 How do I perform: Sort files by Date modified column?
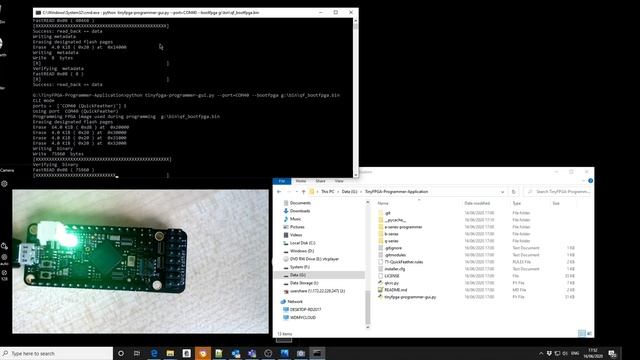[477, 203]
